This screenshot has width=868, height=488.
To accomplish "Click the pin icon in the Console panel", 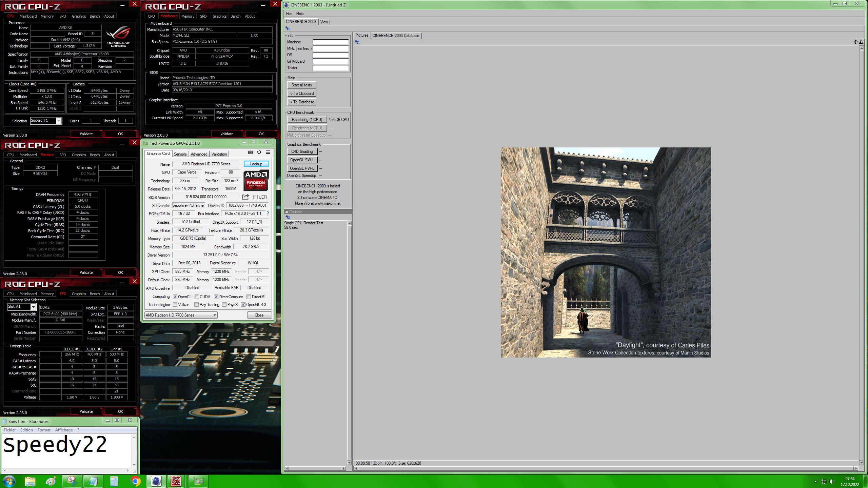I will point(288,217).
